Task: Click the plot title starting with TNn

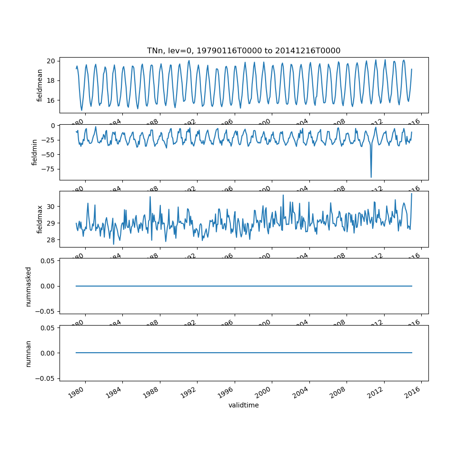Action: (x=244, y=51)
